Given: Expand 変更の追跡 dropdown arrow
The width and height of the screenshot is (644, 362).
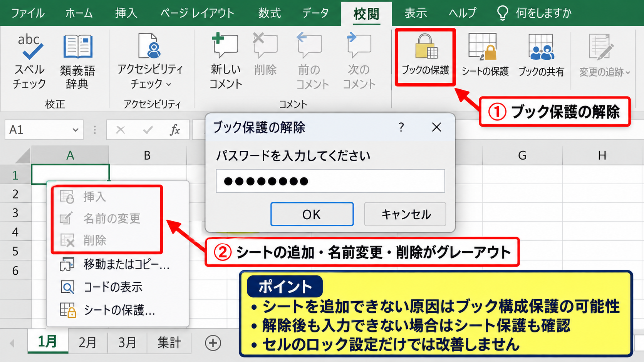Looking at the screenshot, I should (628, 72).
